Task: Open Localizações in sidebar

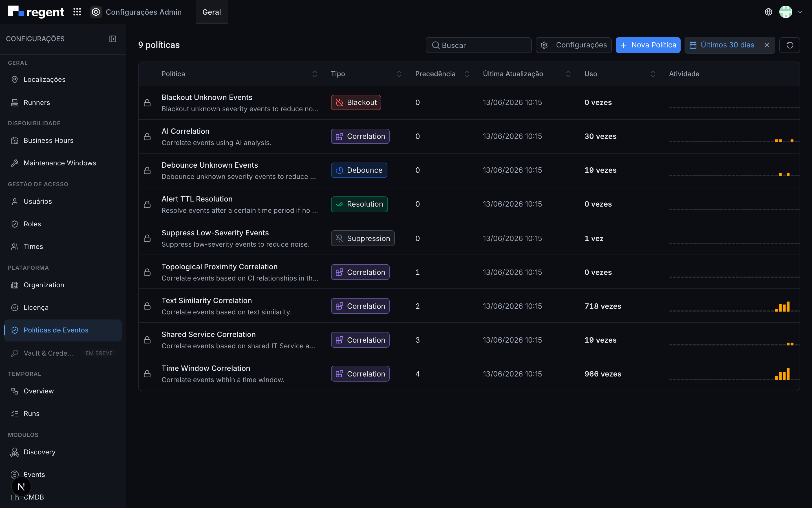Action: pos(63,80)
